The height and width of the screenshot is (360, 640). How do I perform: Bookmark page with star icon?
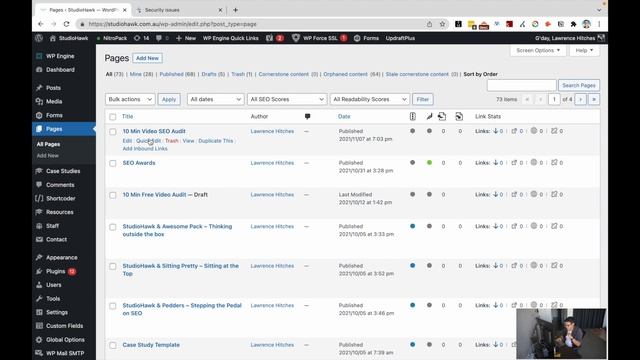pyautogui.click(x=442, y=24)
